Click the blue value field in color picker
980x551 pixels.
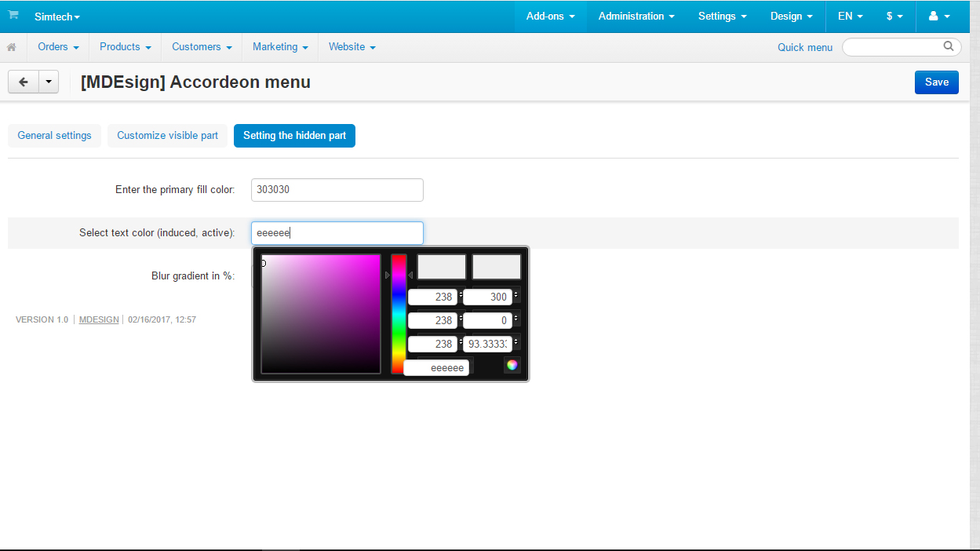(x=432, y=344)
